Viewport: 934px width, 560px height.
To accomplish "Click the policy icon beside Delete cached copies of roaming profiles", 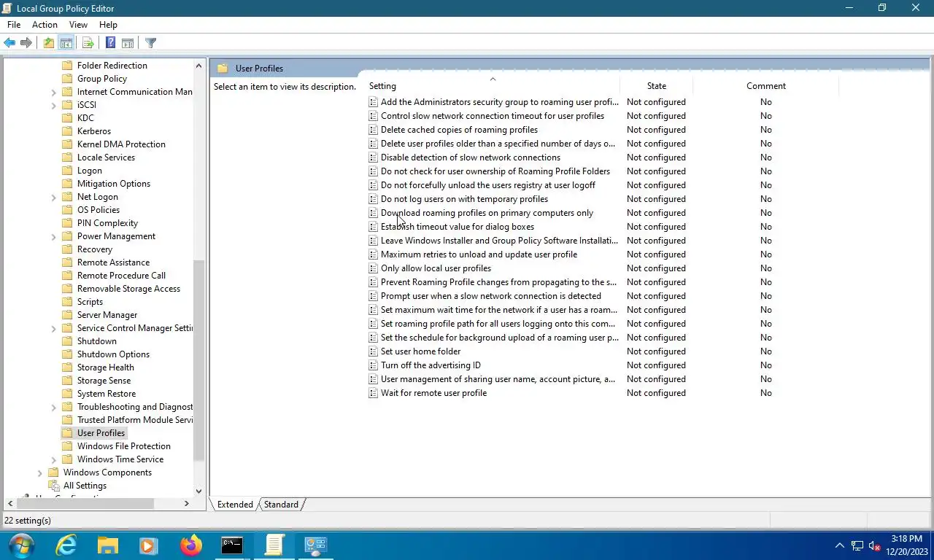I will tap(373, 130).
